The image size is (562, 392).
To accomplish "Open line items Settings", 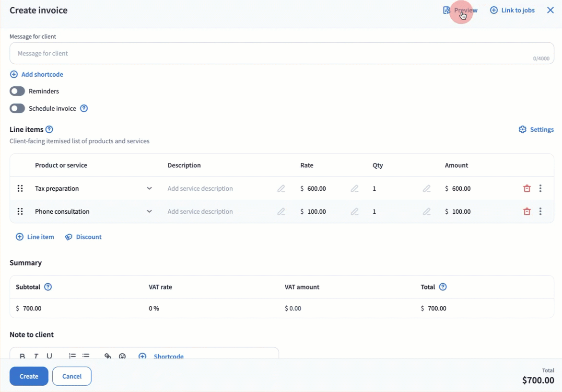I will 536,129.
